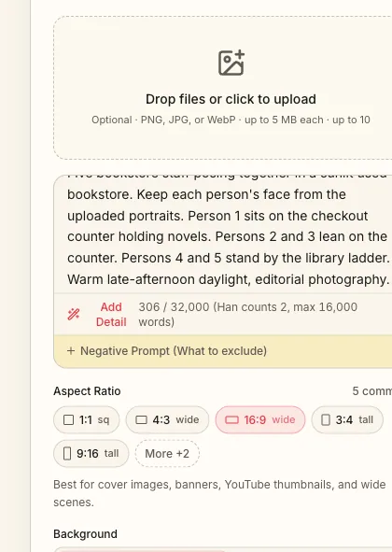Click the character count text below prompt
Screen dimensions: 392x552
[247, 315]
